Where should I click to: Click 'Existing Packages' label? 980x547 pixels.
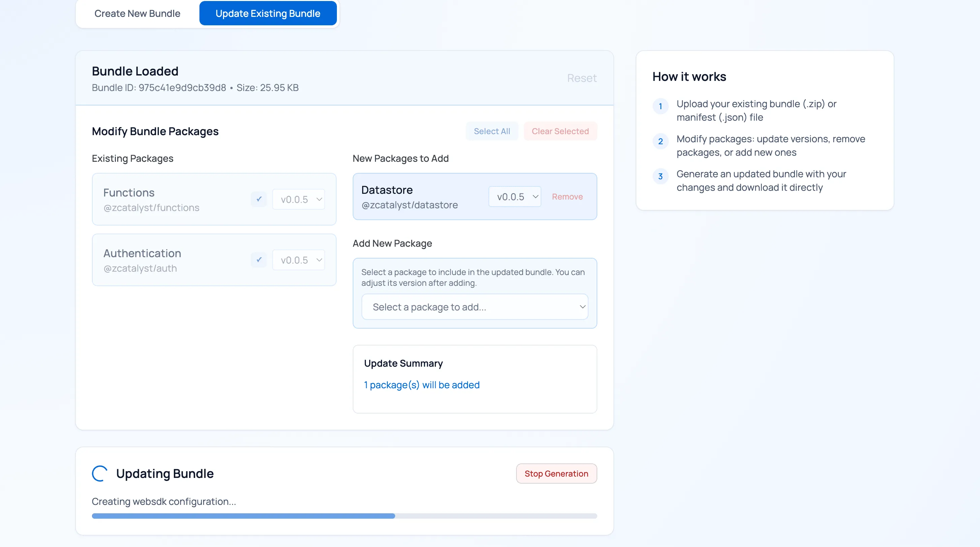click(x=132, y=158)
